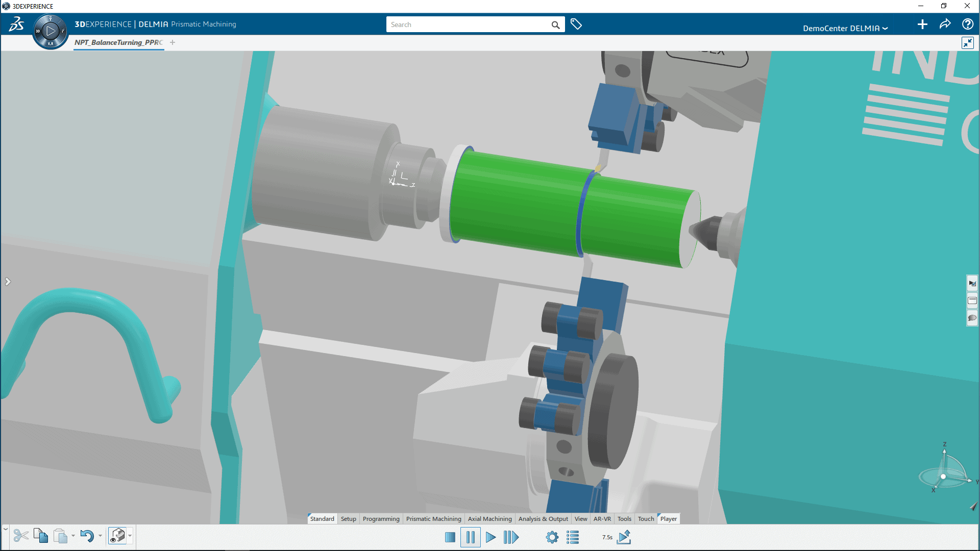Open the Analysis & Output tab
Screen dimensions: 980x551
tap(543, 519)
